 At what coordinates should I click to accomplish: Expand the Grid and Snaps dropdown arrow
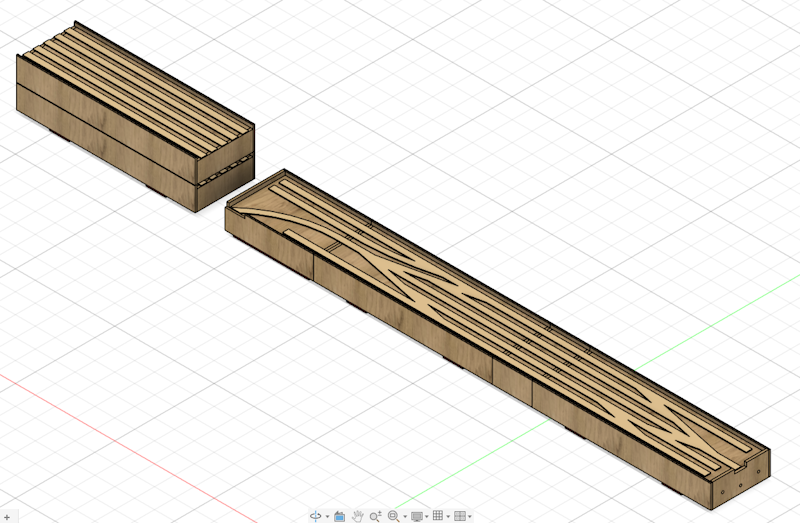click(x=448, y=516)
